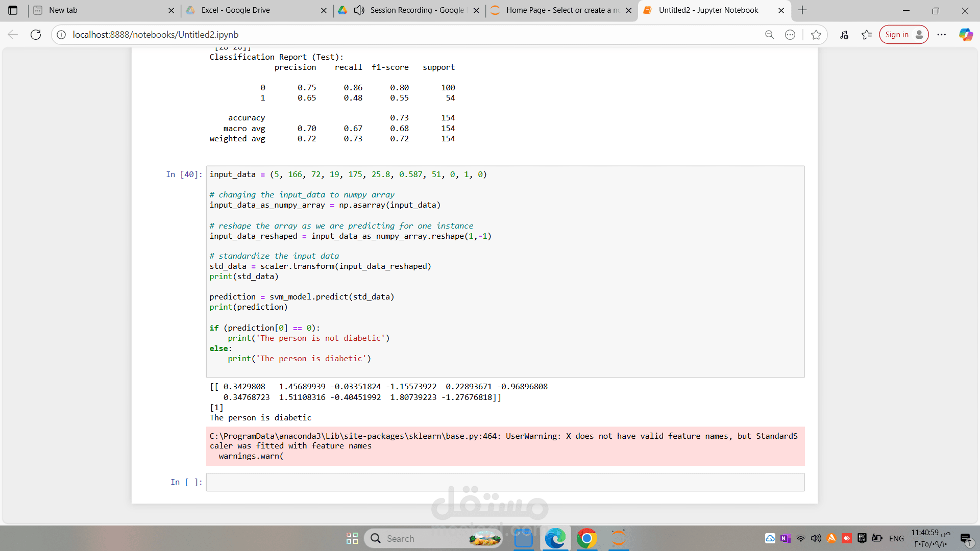Open the Copilot sidebar icon

(x=965, y=35)
